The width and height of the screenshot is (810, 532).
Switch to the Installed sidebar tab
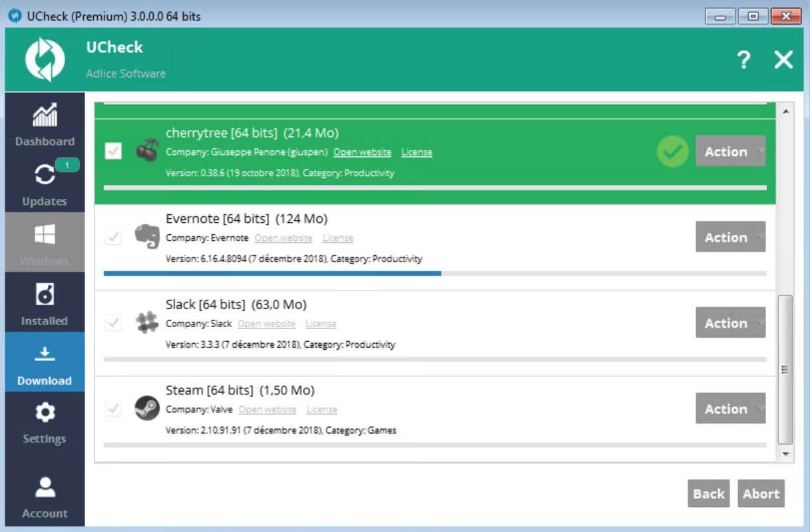click(x=45, y=303)
